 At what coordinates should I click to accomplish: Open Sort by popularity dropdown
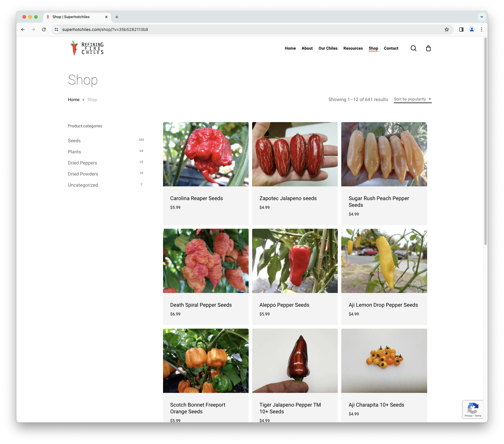[x=413, y=99]
